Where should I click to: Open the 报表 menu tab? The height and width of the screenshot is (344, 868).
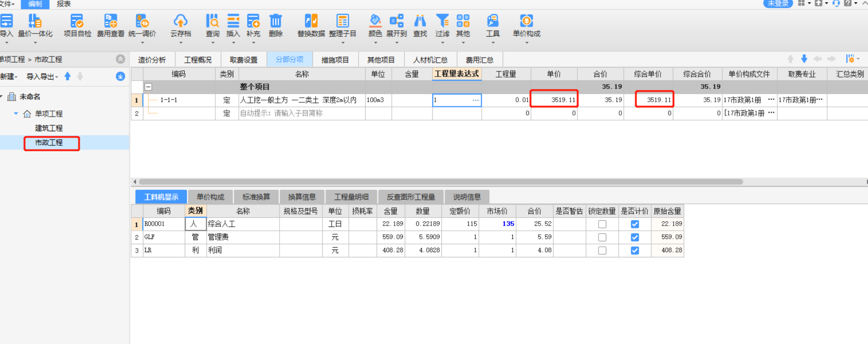64,4
